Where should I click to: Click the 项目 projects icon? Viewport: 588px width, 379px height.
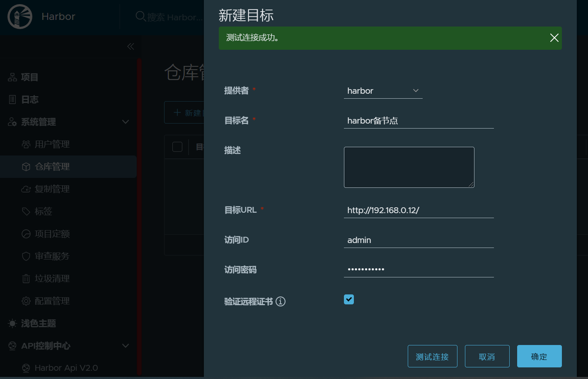12,77
